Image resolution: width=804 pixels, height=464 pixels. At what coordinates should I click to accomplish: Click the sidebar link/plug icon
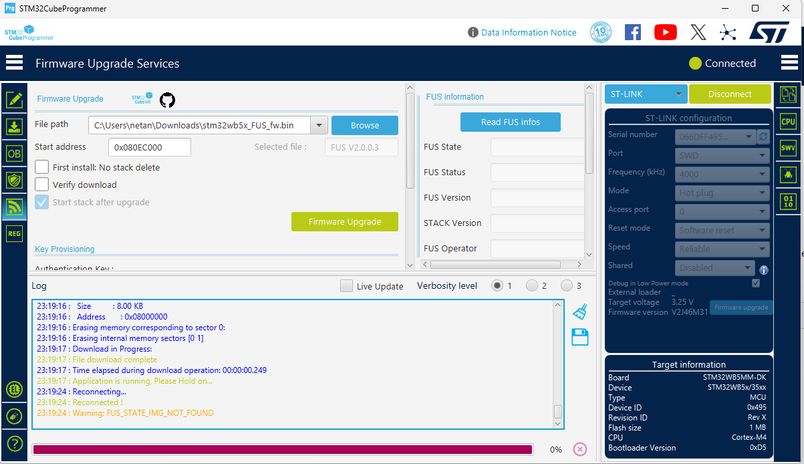(x=14, y=416)
